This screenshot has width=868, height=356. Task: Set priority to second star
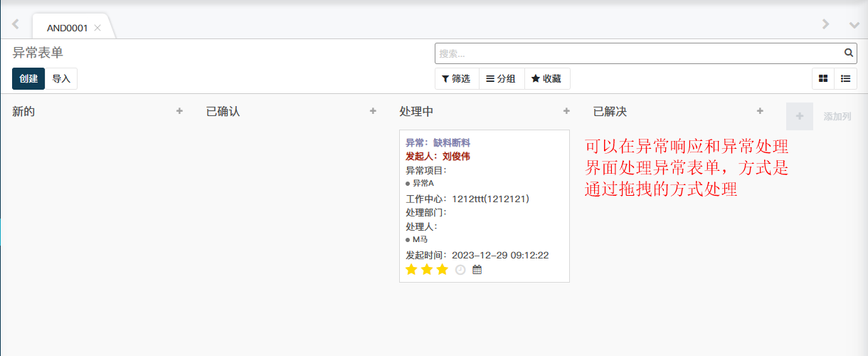tap(427, 269)
